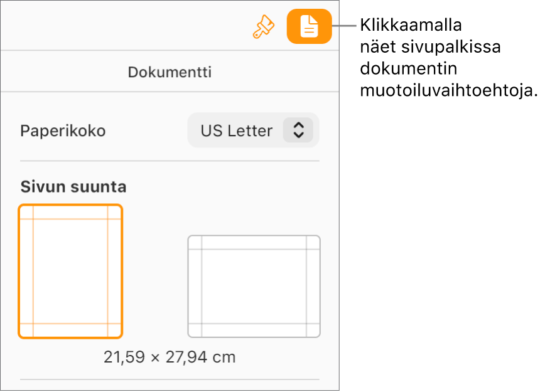The height and width of the screenshot is (392, 550).
Task: Select the Dokumentti heading label
Action: coord(170,72)
